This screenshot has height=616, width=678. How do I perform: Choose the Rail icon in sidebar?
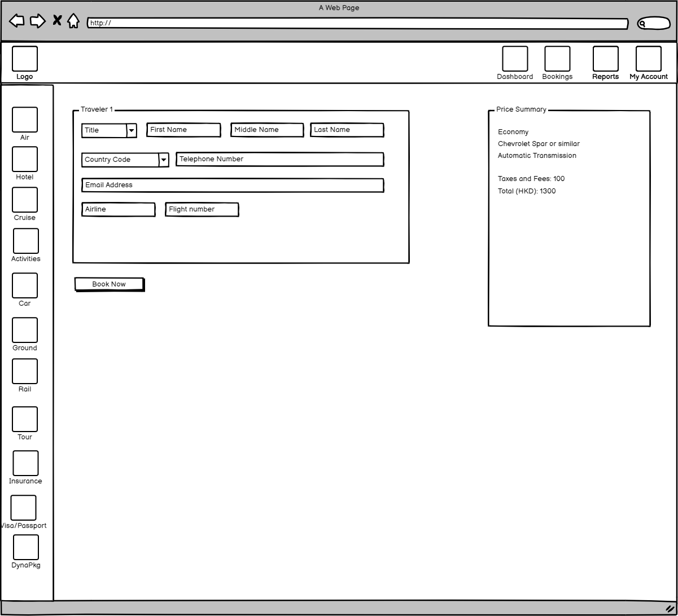(25, 371)
